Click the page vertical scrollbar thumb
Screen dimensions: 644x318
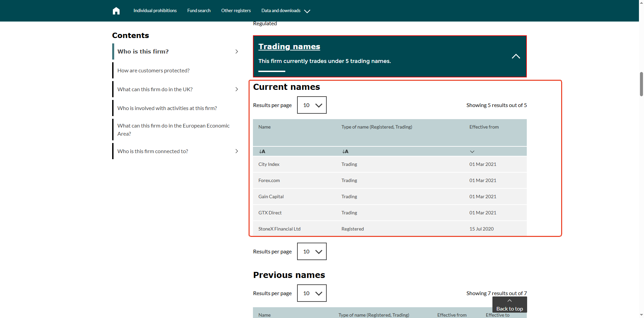[x=641, y=84]
